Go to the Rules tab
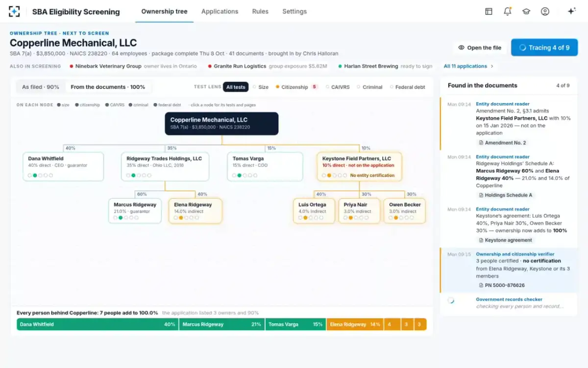The image size is (588, 368). (x=260, y=11)
